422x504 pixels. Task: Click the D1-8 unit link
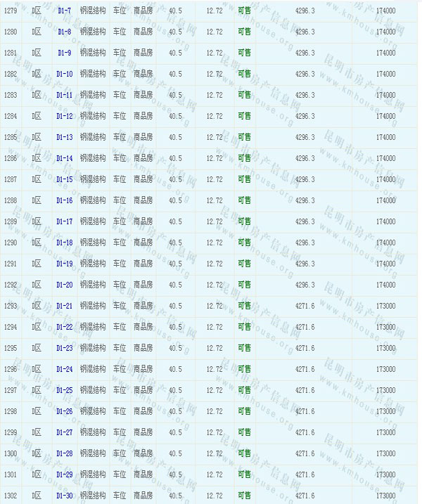point(64,32)
